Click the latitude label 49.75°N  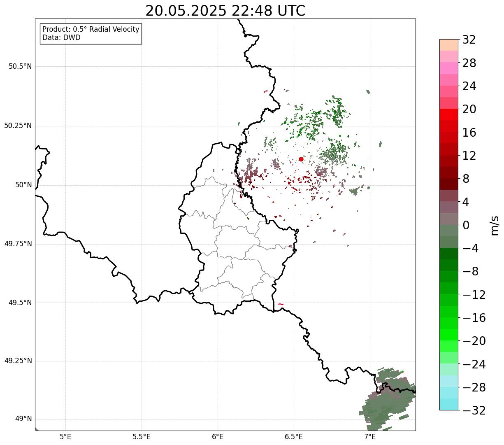18,244
